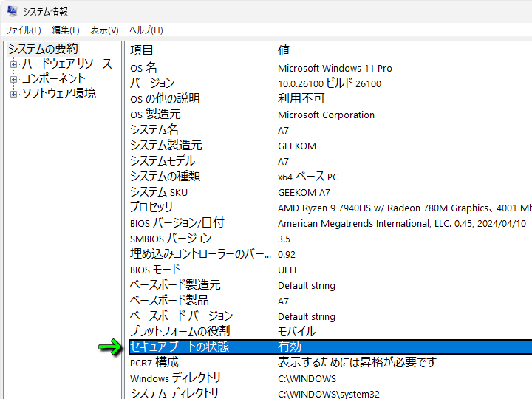This screenshot has height=399, width=532.
Task: Click value 3.5
Action: coord(284,239)
